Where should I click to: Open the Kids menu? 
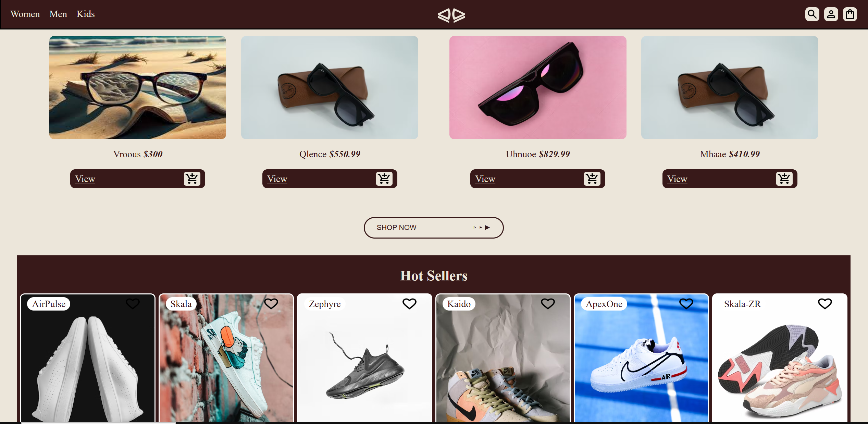[86, 14]
